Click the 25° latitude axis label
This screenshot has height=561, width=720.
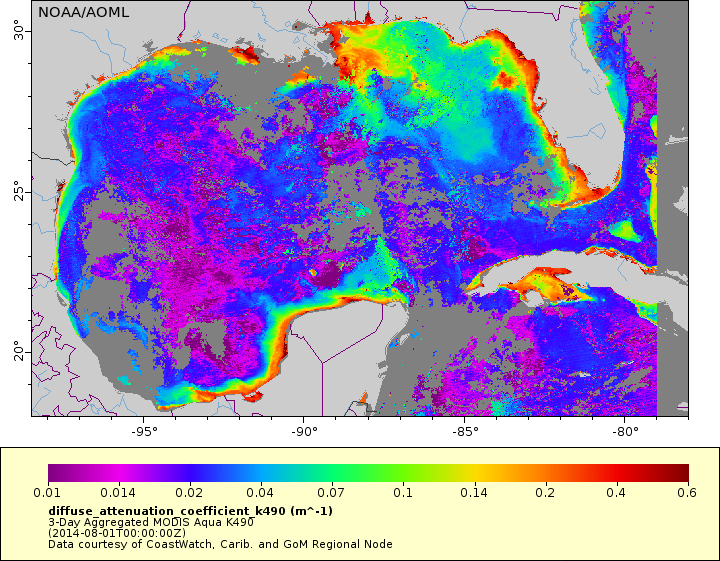[x=18, y=191]
